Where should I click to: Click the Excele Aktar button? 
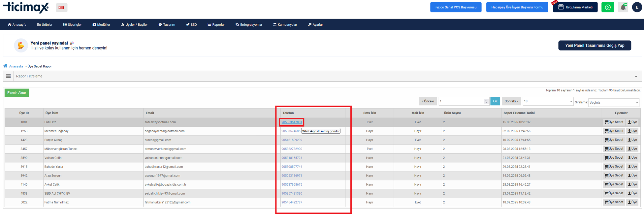coord(17,93)
